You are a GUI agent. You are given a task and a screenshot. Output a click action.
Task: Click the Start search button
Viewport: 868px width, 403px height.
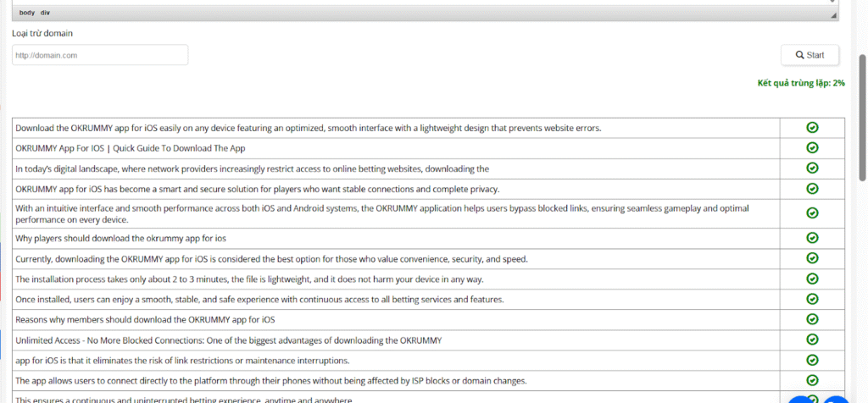point(810,55)
